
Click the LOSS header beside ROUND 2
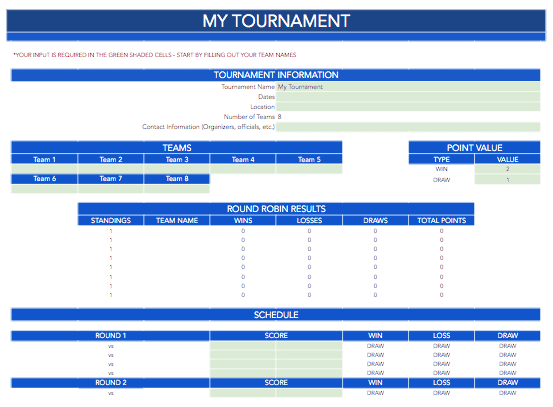[x=441, y=383]
